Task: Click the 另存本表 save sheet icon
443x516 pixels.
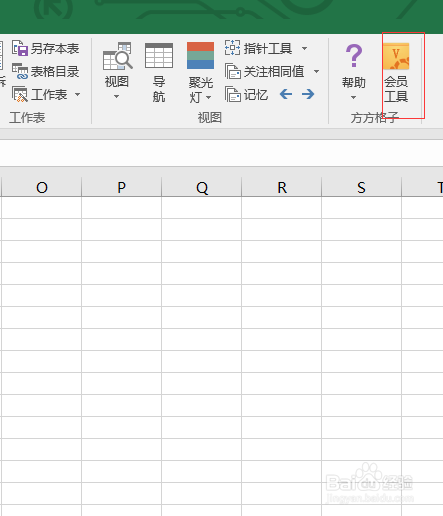Action: coord(20,49)
